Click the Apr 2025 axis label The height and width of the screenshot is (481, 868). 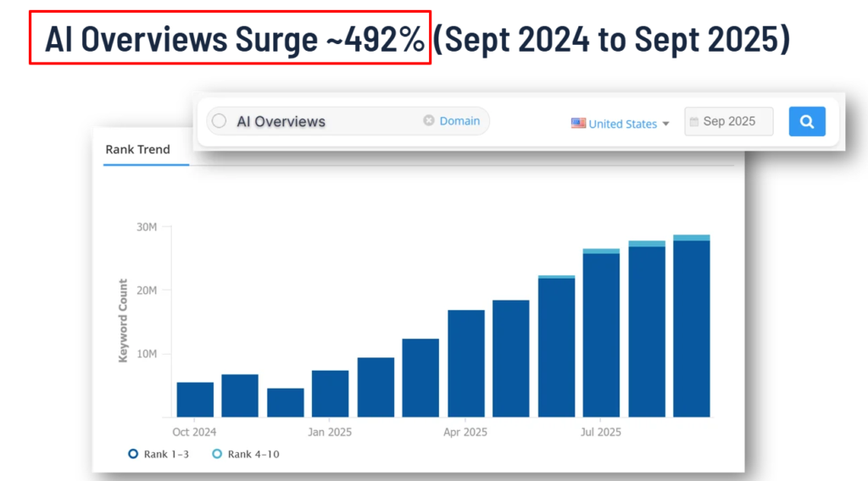(x=465, y=432)
